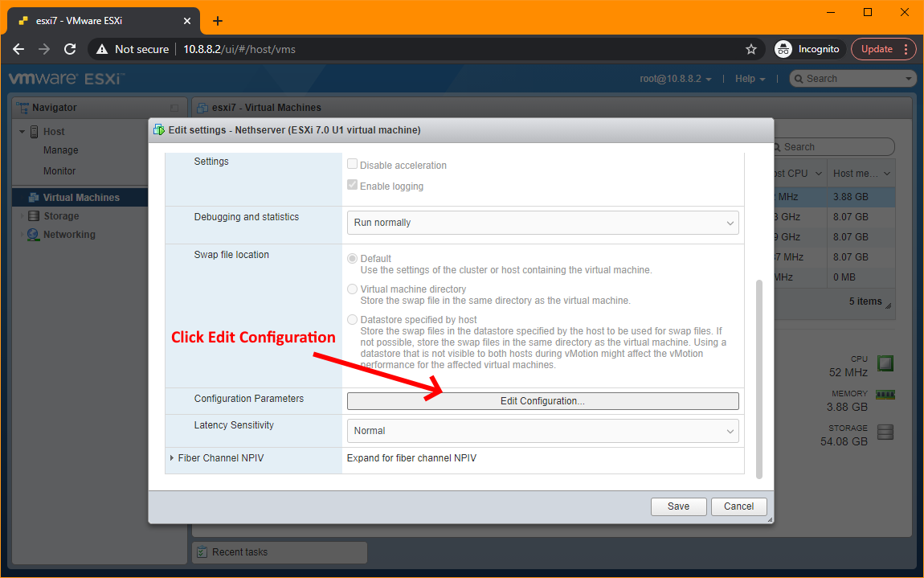The height and width of the screenshot is (578, 924).
Task: Click the VMware ESXi logo
Action: 66,79
